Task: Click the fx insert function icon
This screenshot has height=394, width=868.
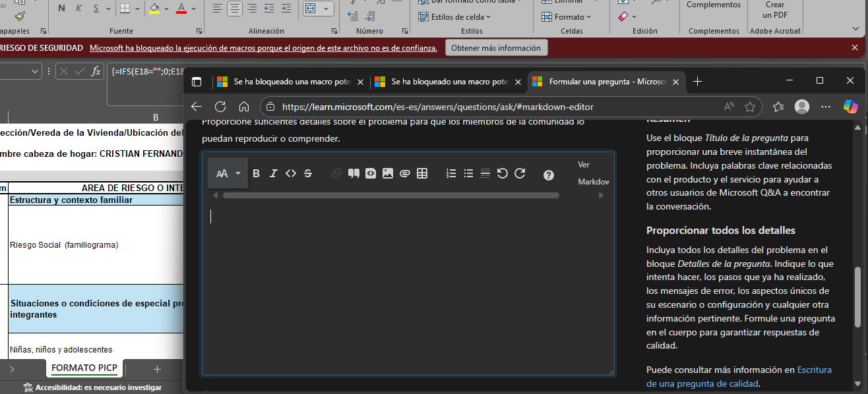Action: (96, 71)
